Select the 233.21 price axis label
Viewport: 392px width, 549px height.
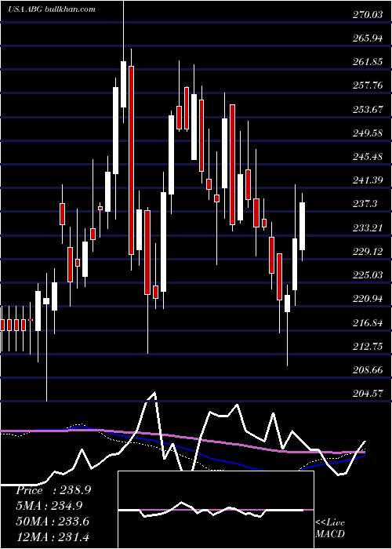click(367, 228)
